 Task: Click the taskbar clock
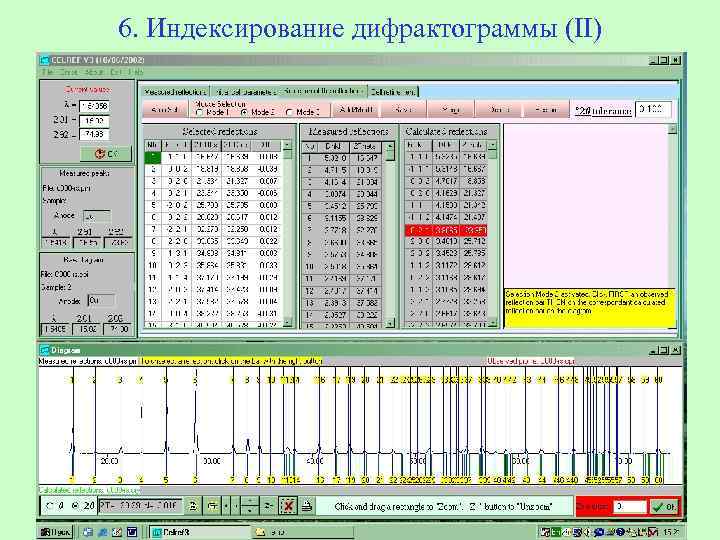click(x=670, y=532)
